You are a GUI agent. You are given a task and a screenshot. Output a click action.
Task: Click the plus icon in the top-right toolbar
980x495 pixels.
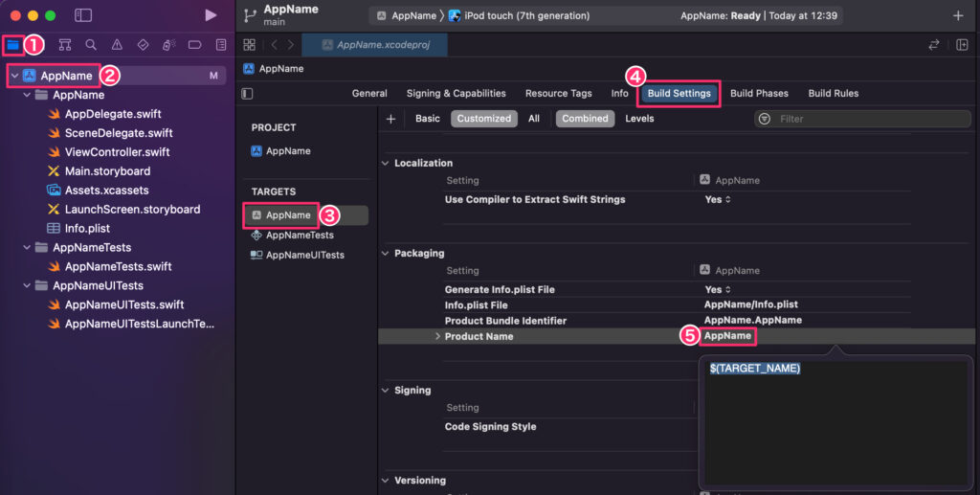click(x=958, y=15)
